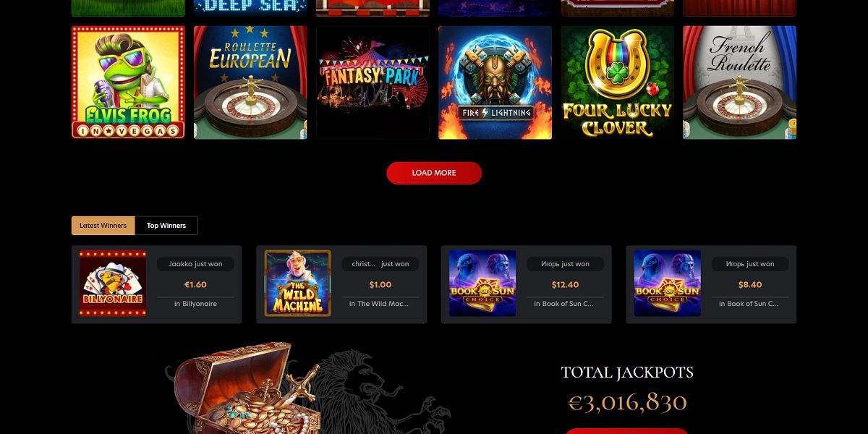The height and width of the screenshot is (434, 868).
Task: Click The Wild Machine winner icon
Action: 297,284
